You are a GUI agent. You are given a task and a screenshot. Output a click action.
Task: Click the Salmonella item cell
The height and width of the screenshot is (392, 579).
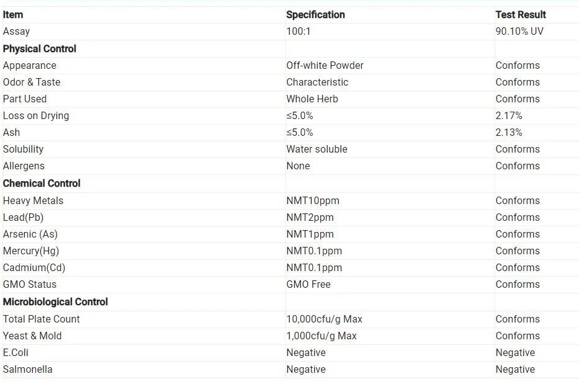pyautogui.click(x=27, y=369)
